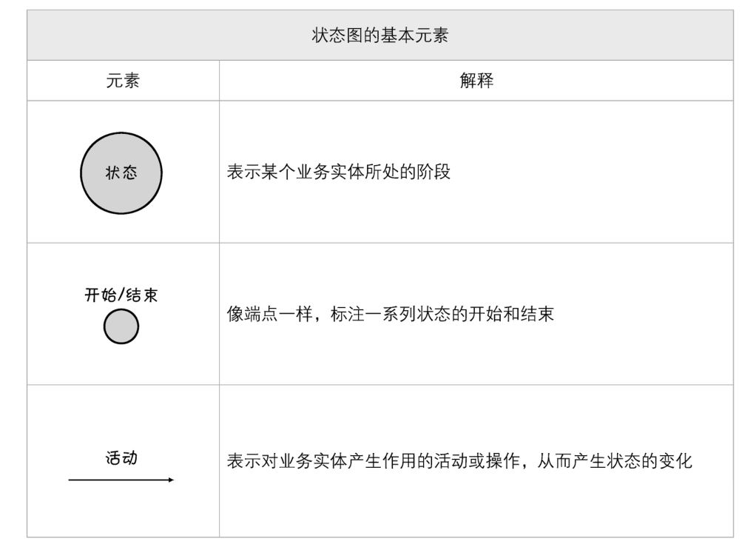Click the large gray 状态 circle
This screenshot has width=756, height=550.
pyautogui.click(x=121, y=173)
